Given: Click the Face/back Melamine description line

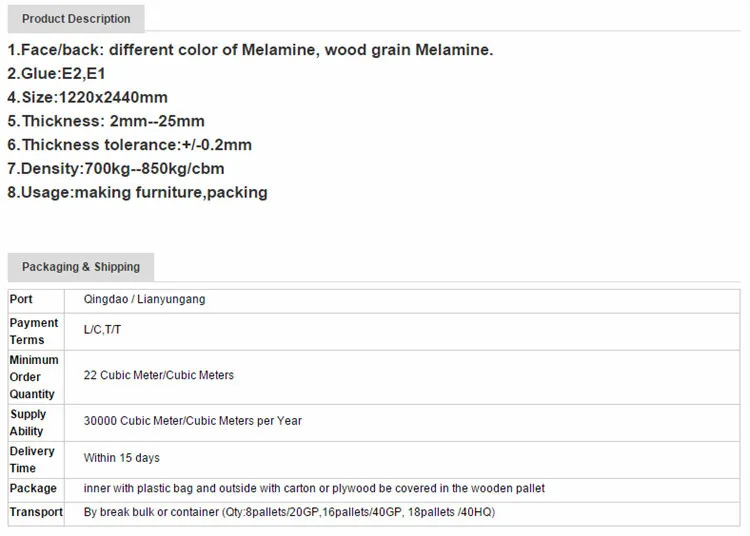Looking at the screenshot, I should 250,50.
